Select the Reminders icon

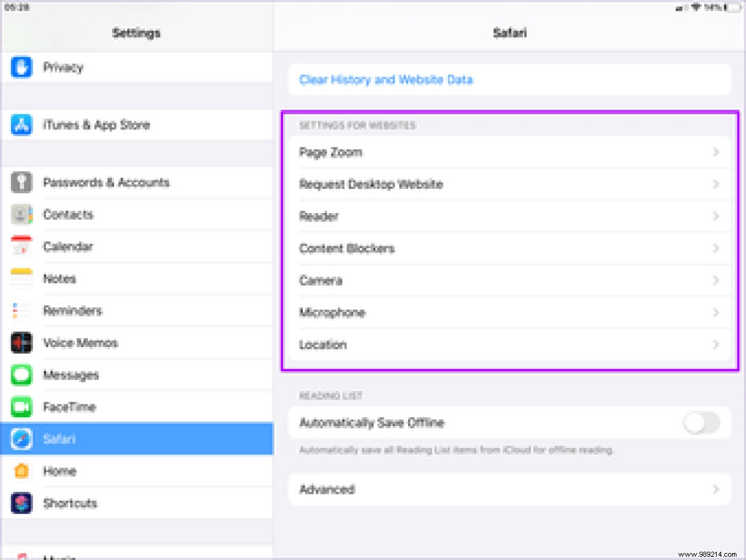coord(21,311)
